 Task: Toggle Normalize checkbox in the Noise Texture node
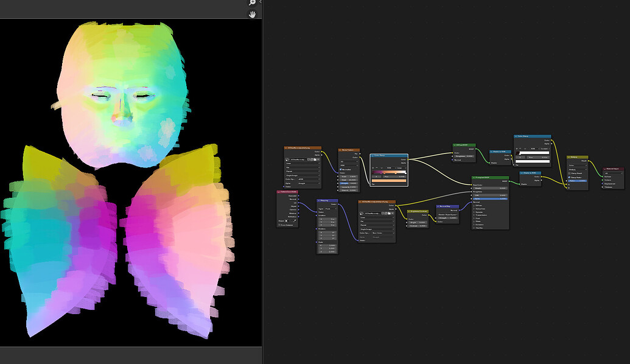[x=341, y=170]
